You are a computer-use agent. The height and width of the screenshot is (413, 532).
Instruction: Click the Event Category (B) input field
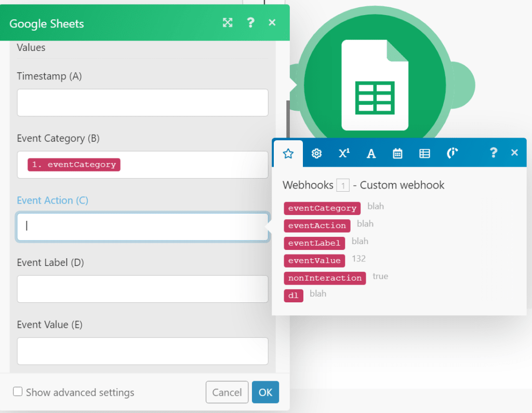click(142, 165)
